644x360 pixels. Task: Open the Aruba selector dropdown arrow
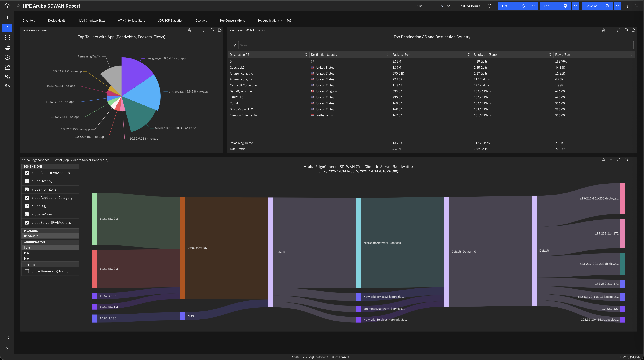pos(448,6)
